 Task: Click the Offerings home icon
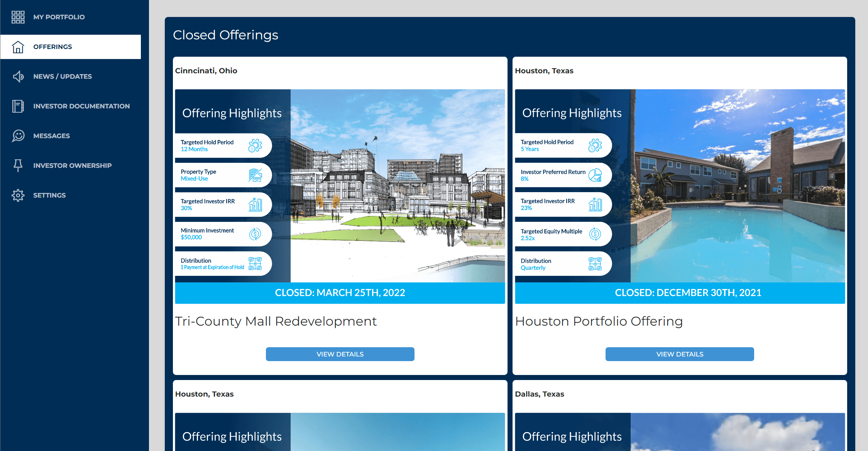pos(18,46)
